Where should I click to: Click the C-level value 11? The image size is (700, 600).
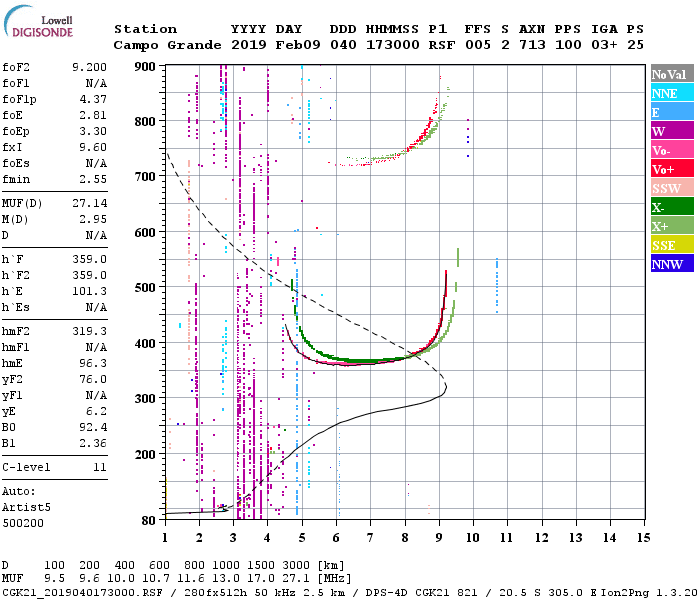100,467
